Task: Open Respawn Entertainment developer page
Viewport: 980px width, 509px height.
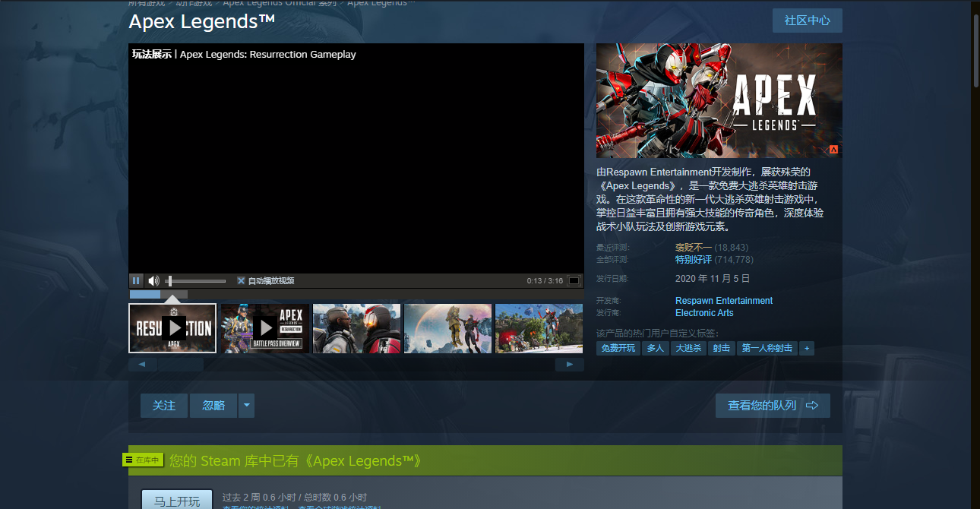Action: (724, 301)
